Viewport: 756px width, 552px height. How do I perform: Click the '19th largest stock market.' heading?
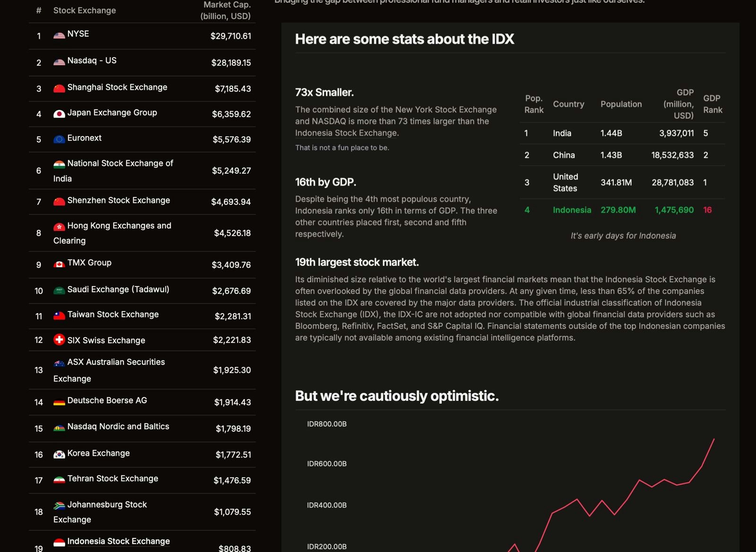tap(357, 262)
